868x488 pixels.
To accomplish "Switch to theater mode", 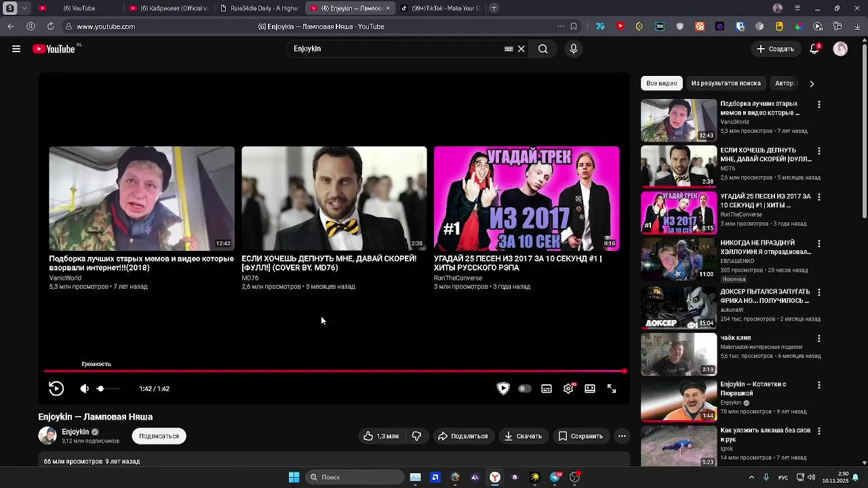I will click(590, 388).
